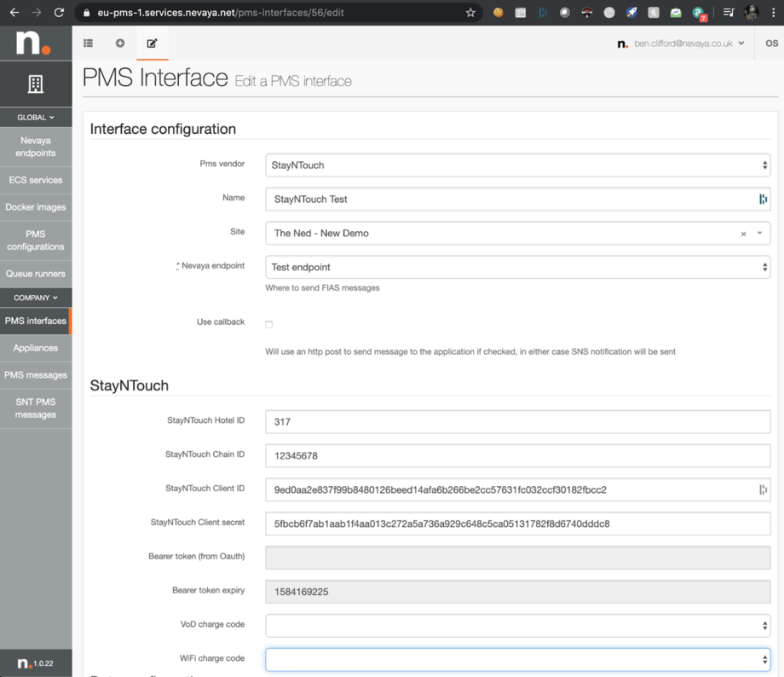
Task: Click the StayNTouch Client secret field
Action: (517, 524)
